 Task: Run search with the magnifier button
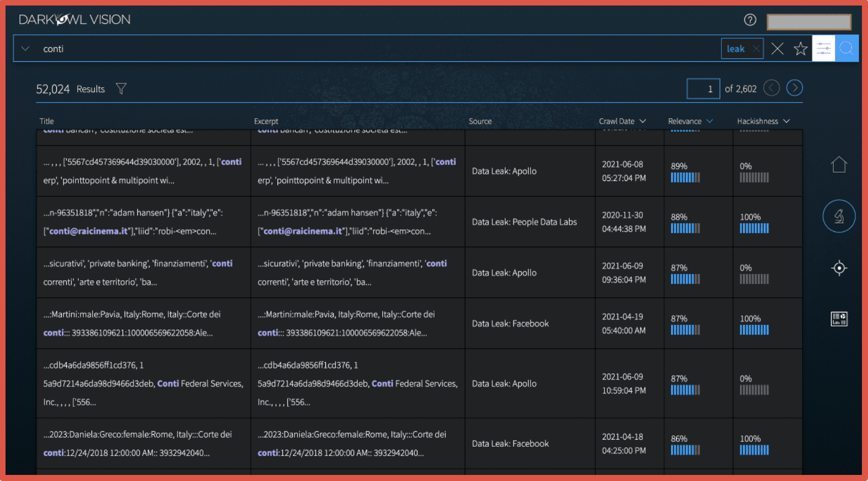click(846, 49)
